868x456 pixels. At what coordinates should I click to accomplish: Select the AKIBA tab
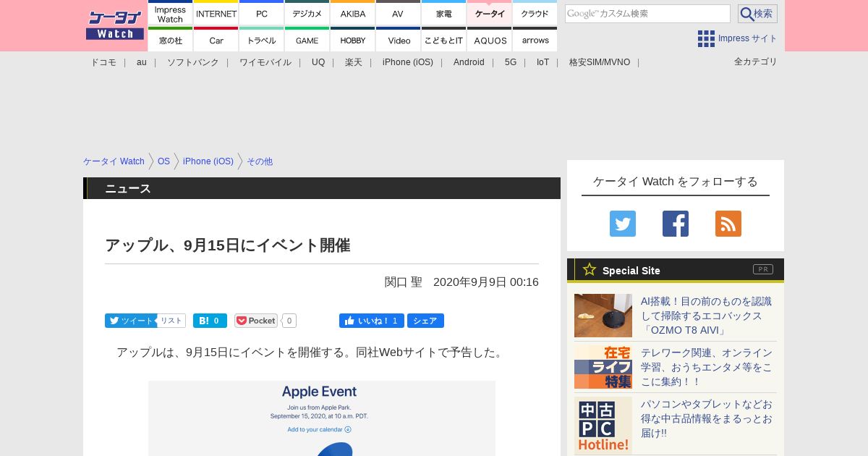click(x=353, y=13)
